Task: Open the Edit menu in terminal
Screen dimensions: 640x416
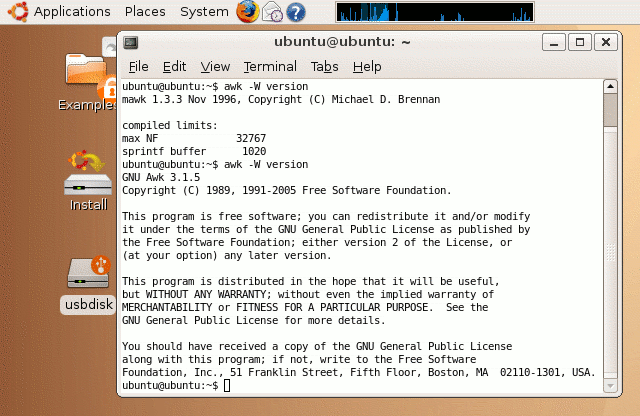Action: [x=174, y=67]
